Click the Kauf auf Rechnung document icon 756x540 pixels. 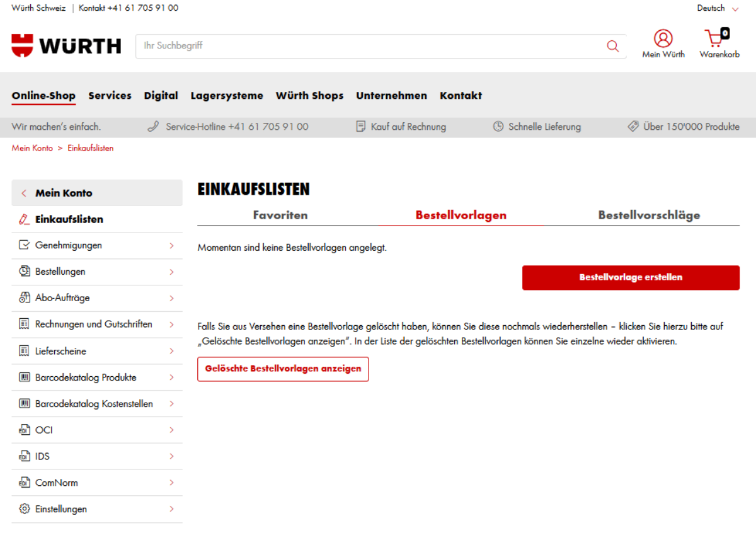click(x=360, y=127)
